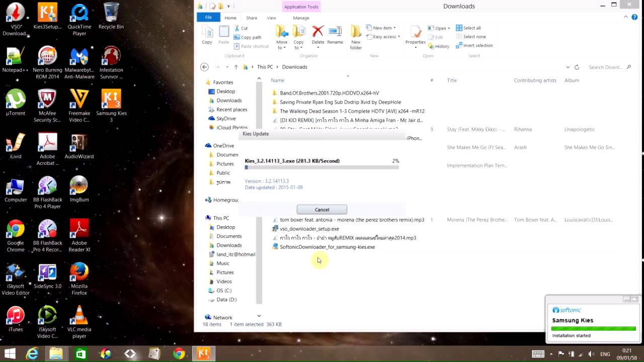Open the Easy access dropdown
644x362 pixels.
[x=383, y=37]
